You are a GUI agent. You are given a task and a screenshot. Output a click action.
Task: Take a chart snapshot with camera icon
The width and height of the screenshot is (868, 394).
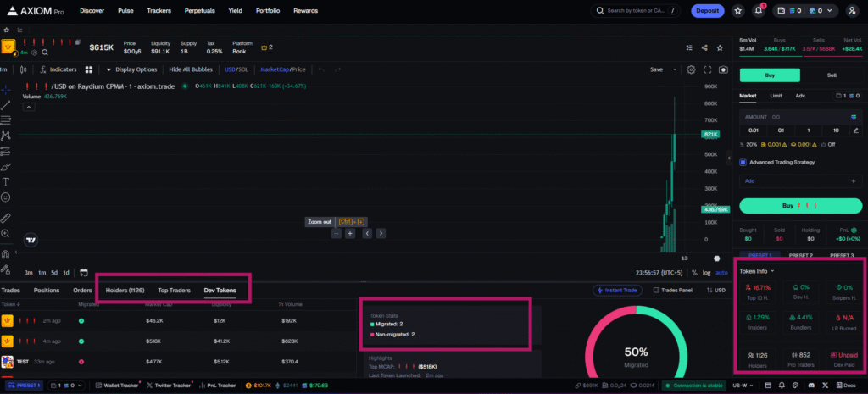click(x=723, y=69)
